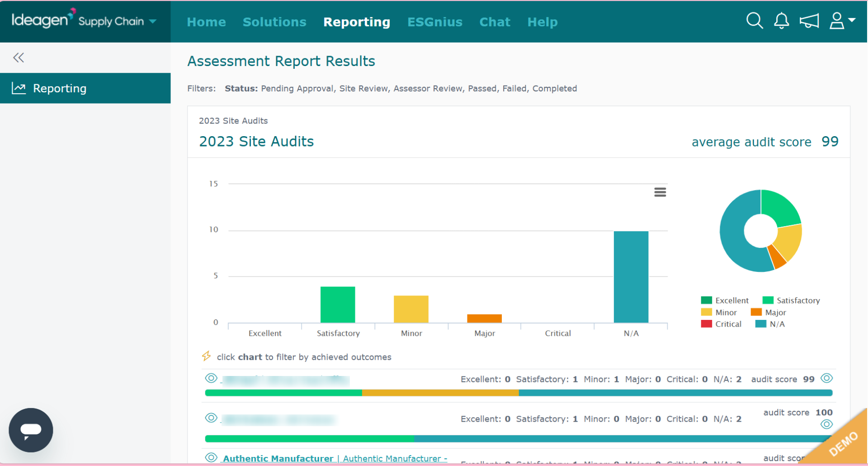Open the user account menu
868x466 pixels.
click(x=842, y=21)
